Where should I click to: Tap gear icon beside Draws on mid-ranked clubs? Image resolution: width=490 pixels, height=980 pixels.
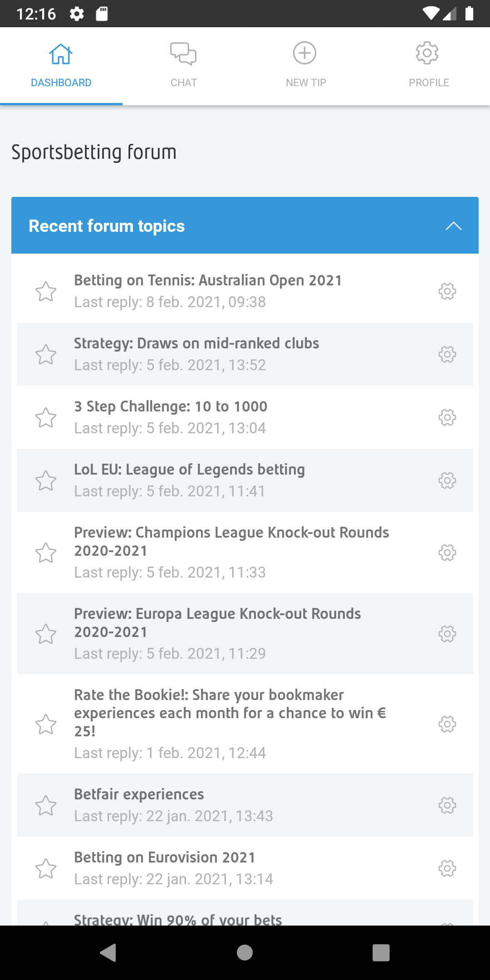(x=447, y=354)
